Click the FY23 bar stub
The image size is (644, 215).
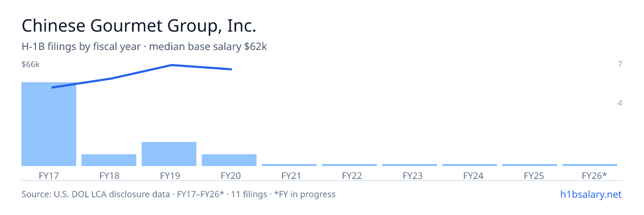pos(409,165)
